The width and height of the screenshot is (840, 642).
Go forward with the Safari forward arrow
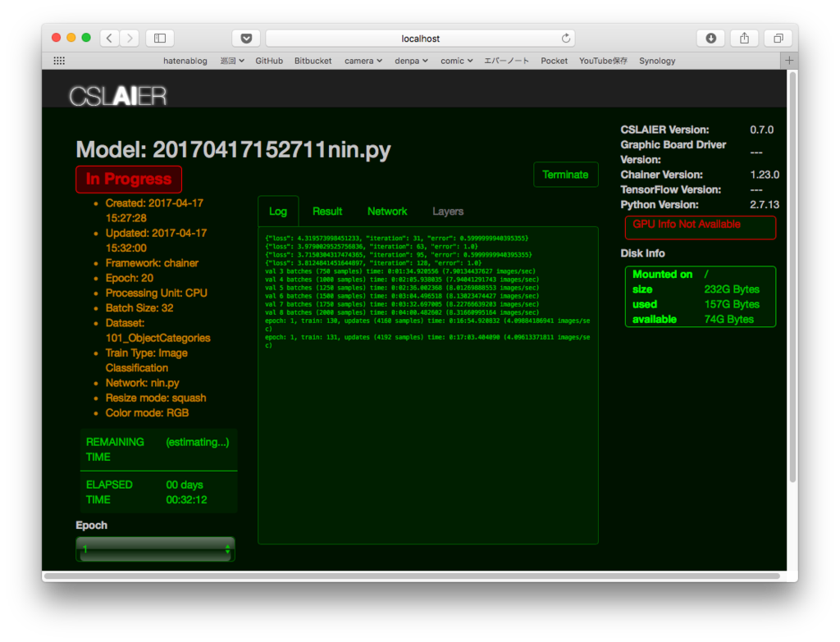click(x=130, y=38)
